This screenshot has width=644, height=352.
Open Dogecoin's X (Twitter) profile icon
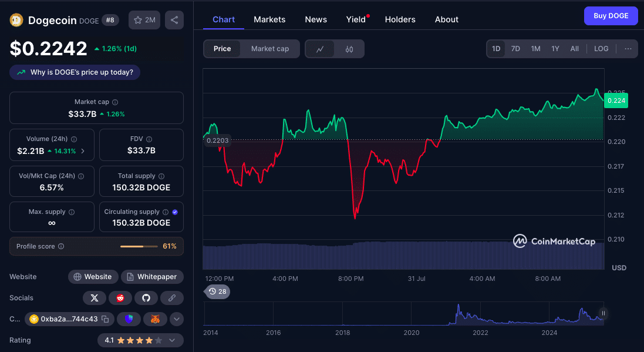tap(95, 298)
